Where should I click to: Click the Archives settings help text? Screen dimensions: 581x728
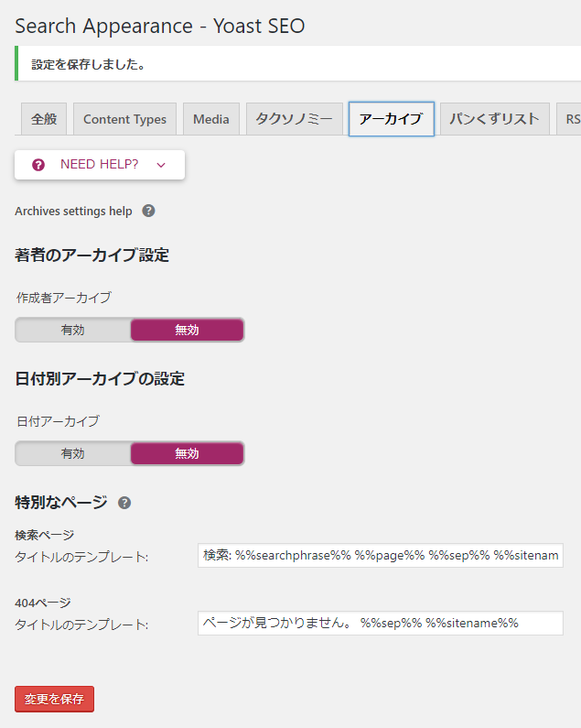(73, 212)
